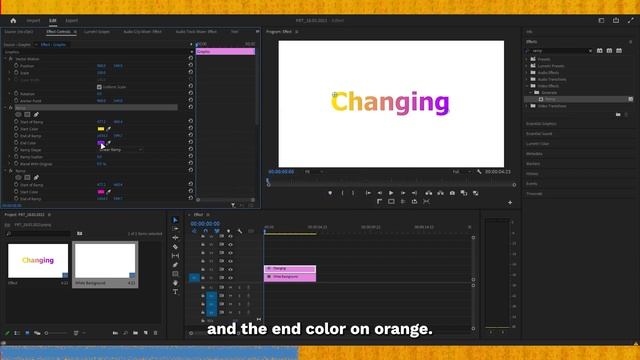The height and width of the screenshot is (360, 640).
Task: Open workspaces icon in header
Action: (601, 20)
